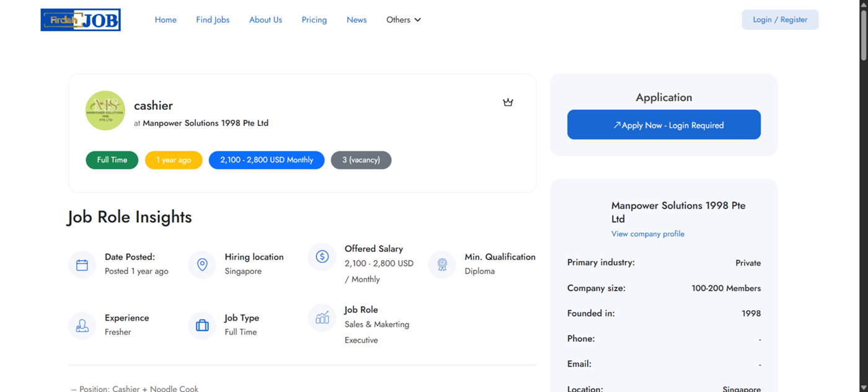Expand the Others dropdown menu
The image size is (868, 392).
pyautogui.click(x=404, y=20)
